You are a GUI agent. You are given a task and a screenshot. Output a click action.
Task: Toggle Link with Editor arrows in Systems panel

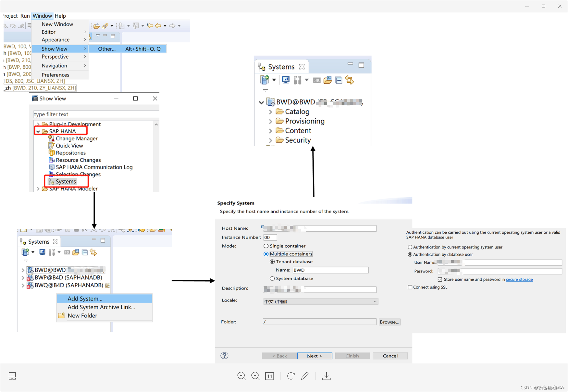(x=349, y=80)
